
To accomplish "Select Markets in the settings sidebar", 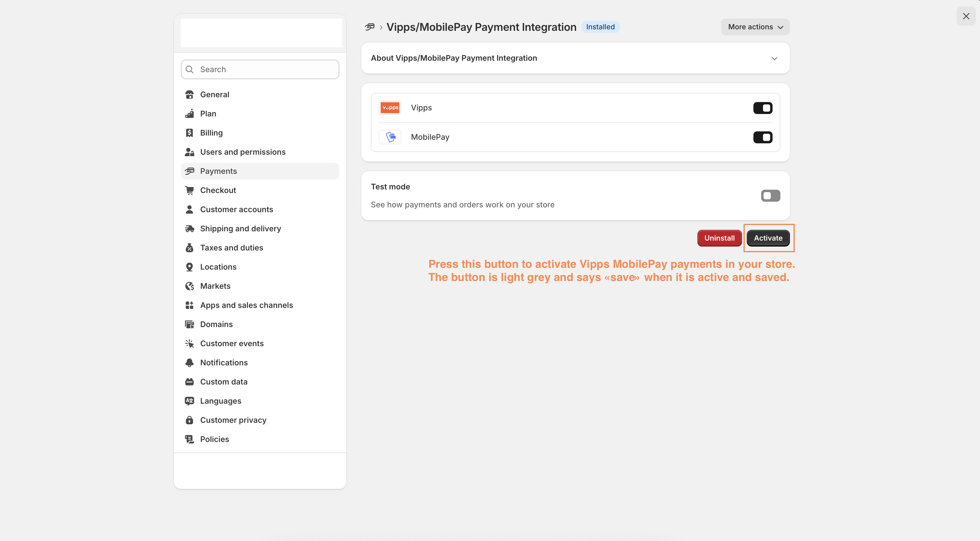I will click(x=215, y=286).
